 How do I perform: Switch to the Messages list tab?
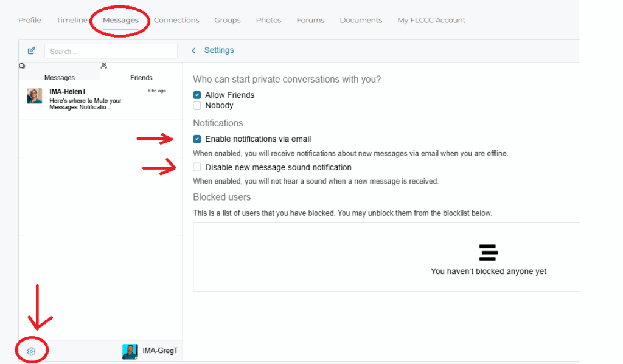[x=60, y=77]
